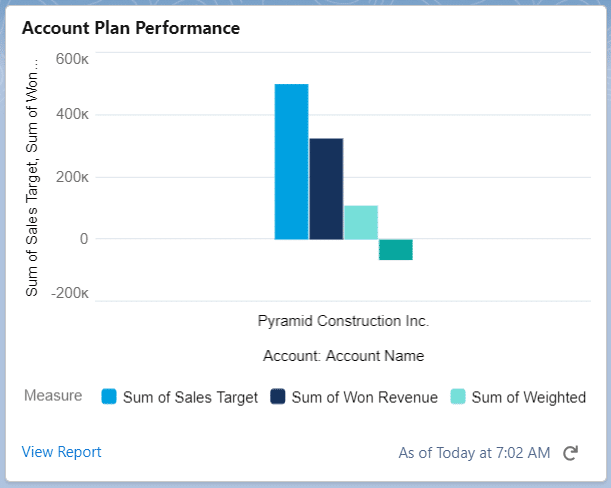The height and width of the screenshot is (488, 611).
Task: Click the Pyramid Construction Inc. axis label
Action: pyautogui.click(x=343, y=321)
